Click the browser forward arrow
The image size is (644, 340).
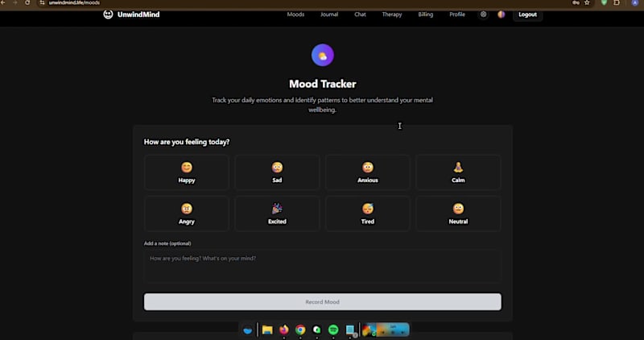(14, 2)
